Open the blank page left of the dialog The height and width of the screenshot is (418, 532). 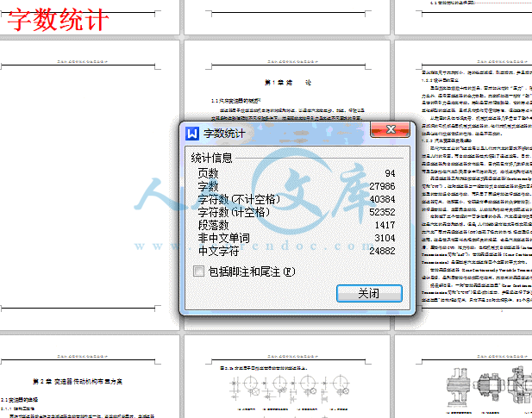(90, 184)
